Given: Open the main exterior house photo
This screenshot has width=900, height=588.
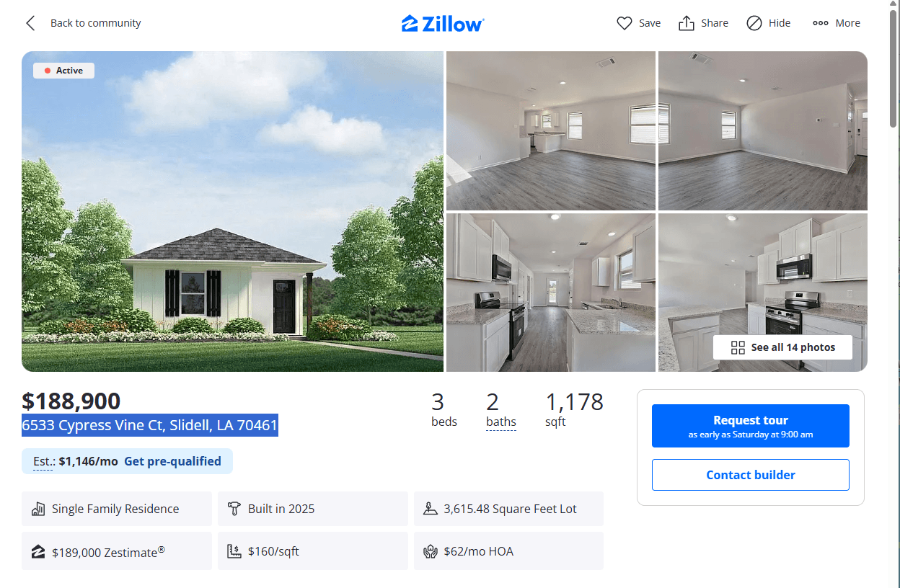Looking at the screenshot, I should tap(232, 211).
